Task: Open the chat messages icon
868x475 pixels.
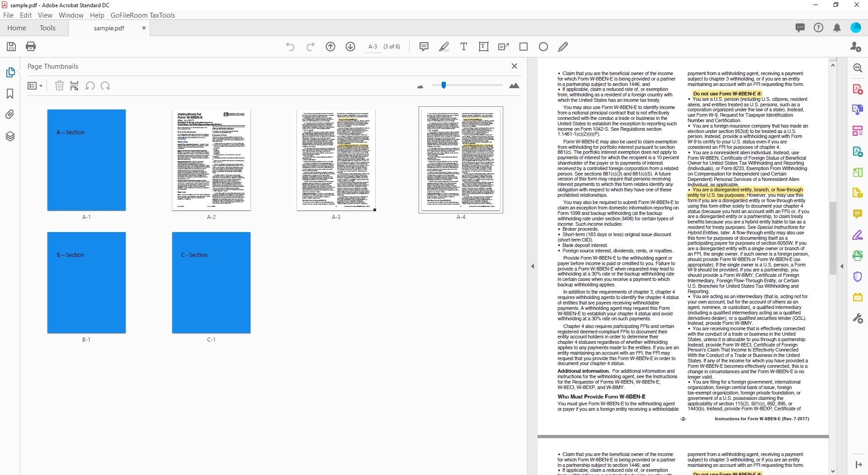Action: point(800,28)
